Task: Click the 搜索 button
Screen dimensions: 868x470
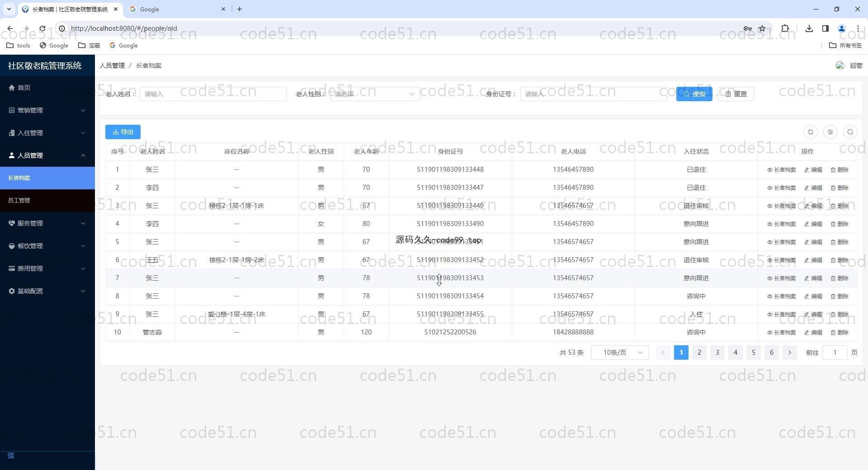Action: 694,94
